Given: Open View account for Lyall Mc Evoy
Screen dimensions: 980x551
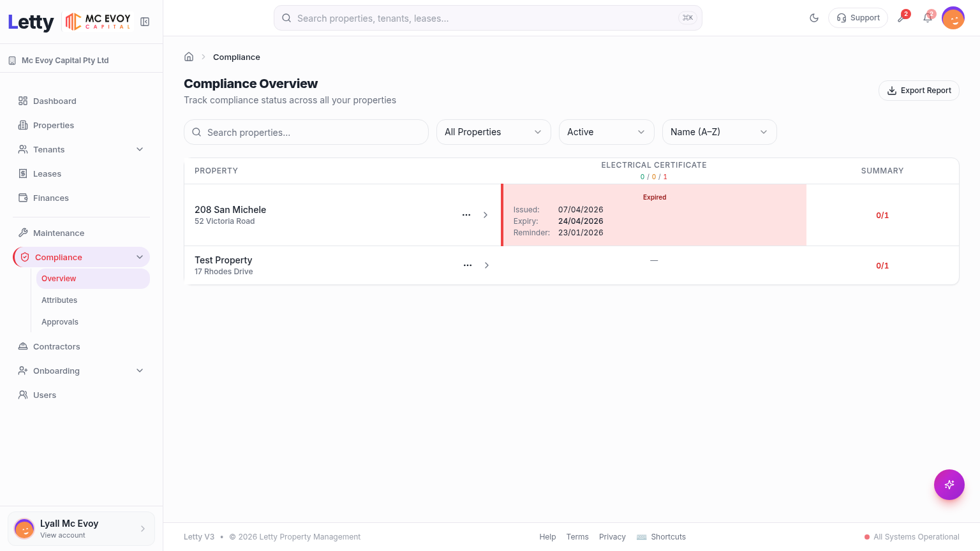Looking at the screenshot, I should coord(81,529).
